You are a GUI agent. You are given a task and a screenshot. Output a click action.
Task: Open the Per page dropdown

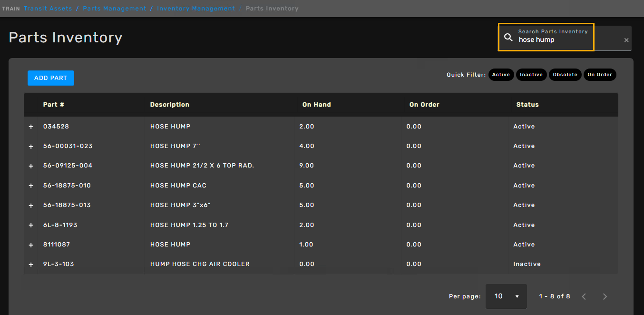(x=506, y=296)
